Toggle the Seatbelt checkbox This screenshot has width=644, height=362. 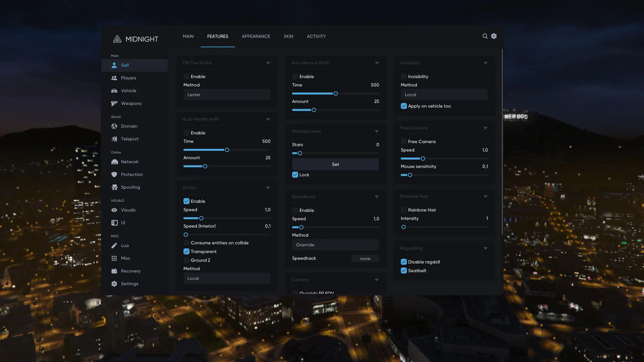point(404,271)
